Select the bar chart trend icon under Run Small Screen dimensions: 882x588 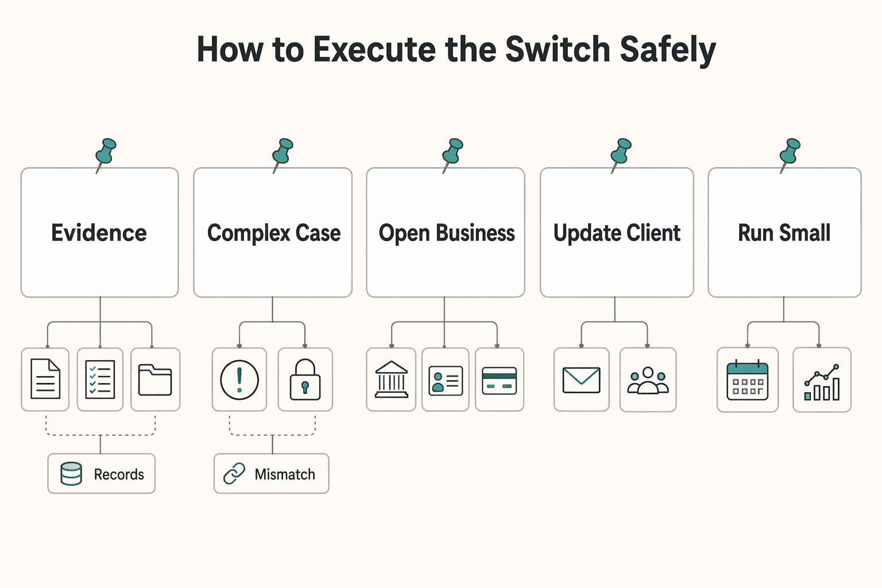822,382
